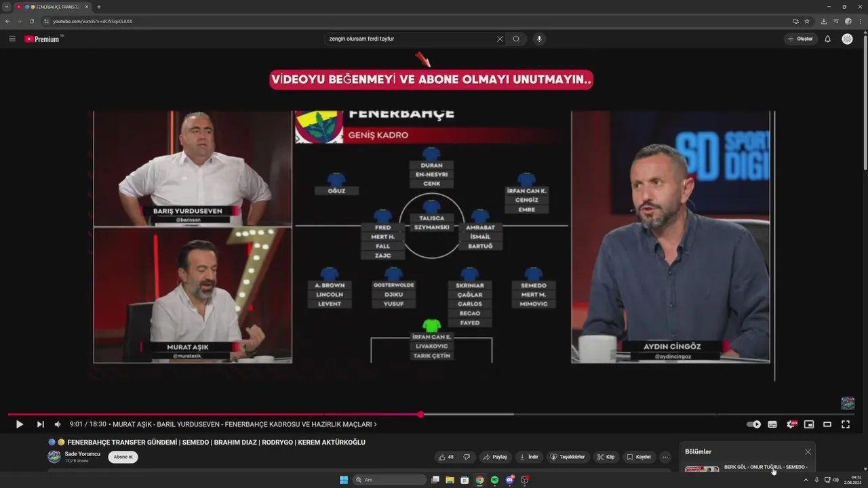The image size is (868, 488).
Task: Submit search with magnifier icon
Action: (x=516, y=39)
